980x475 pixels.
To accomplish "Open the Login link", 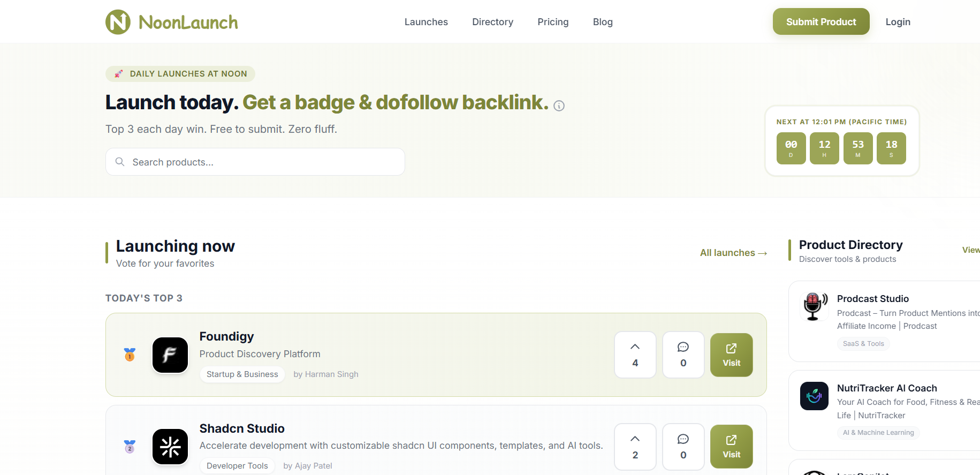I will (x=898, y=22).
